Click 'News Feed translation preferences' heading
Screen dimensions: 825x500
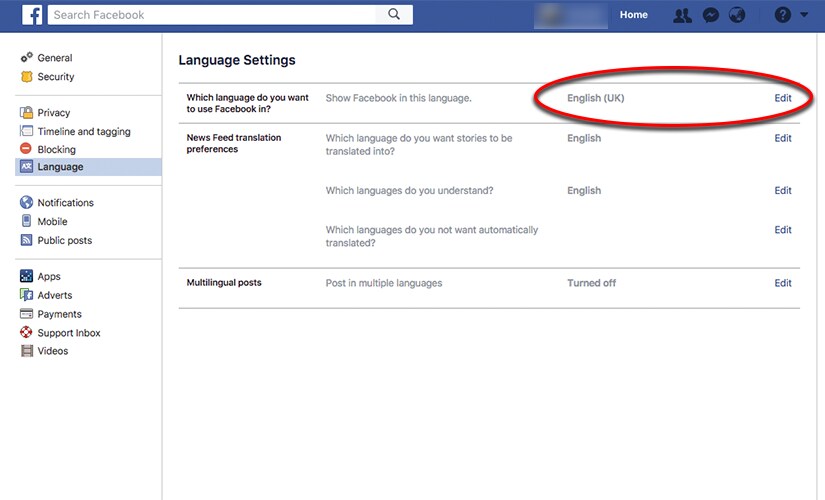(x=234, y=143)
